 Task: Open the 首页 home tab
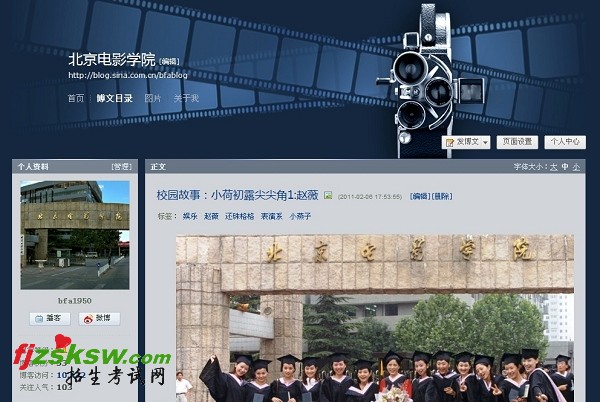pyautogui.click(x=76, y=98)
